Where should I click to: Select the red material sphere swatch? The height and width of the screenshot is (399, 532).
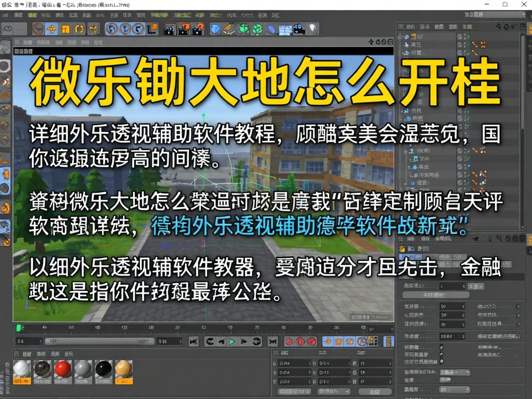63,372
